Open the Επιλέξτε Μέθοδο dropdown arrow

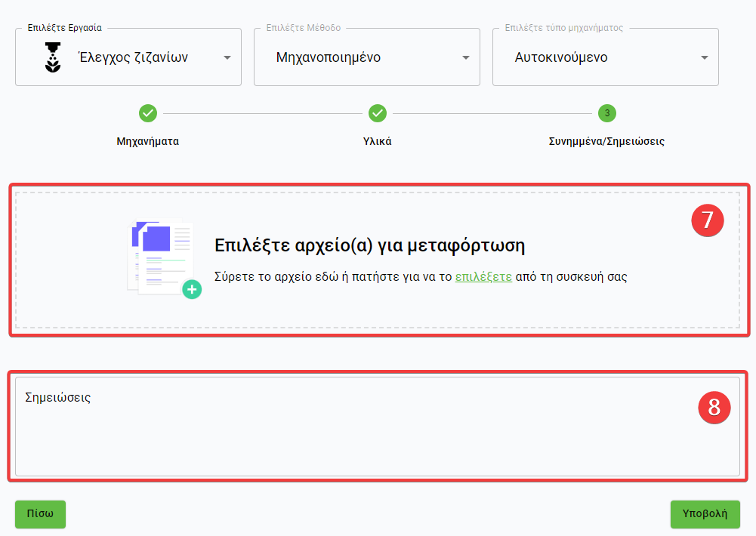coord(466,58)
